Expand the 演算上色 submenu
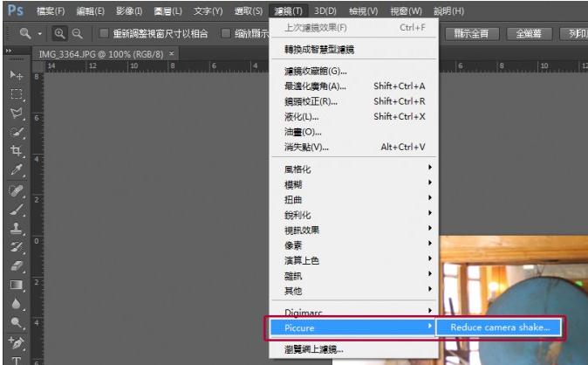Screen dimensions: 588x365 (x=354, y=260)
